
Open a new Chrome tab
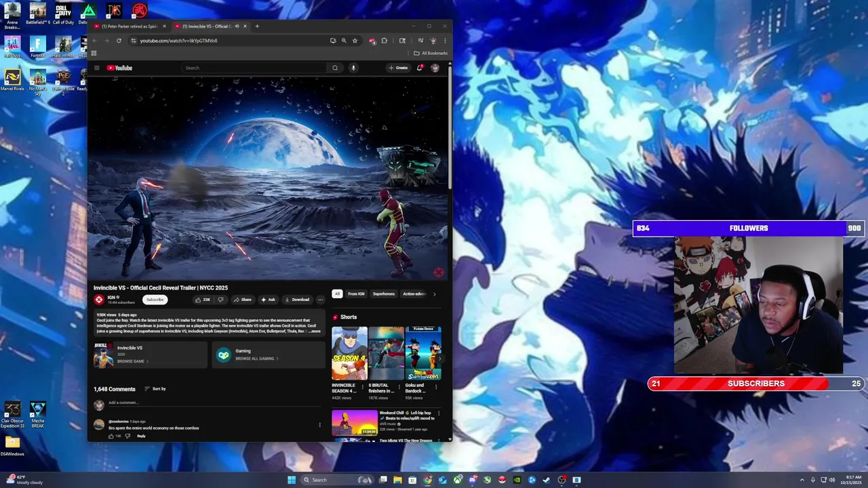[x=257, y=26]
